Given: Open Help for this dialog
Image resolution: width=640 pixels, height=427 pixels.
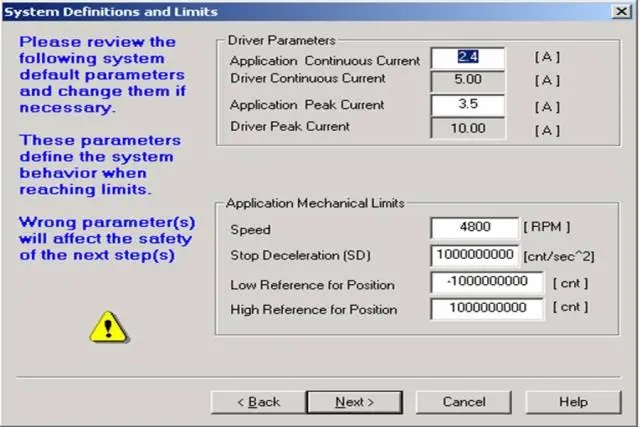Looking at the screenshot, I should tap(573, 401).
